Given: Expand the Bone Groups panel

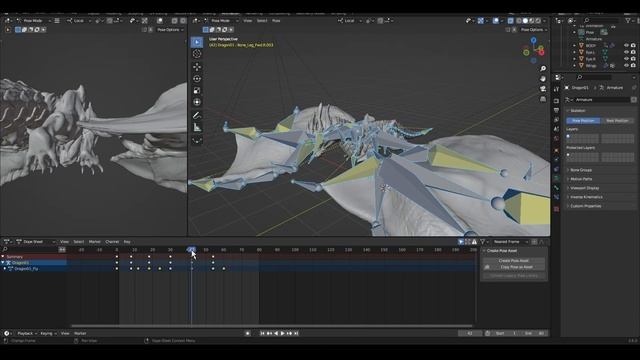Looking at the screenshot, I should tap(581, 170).
